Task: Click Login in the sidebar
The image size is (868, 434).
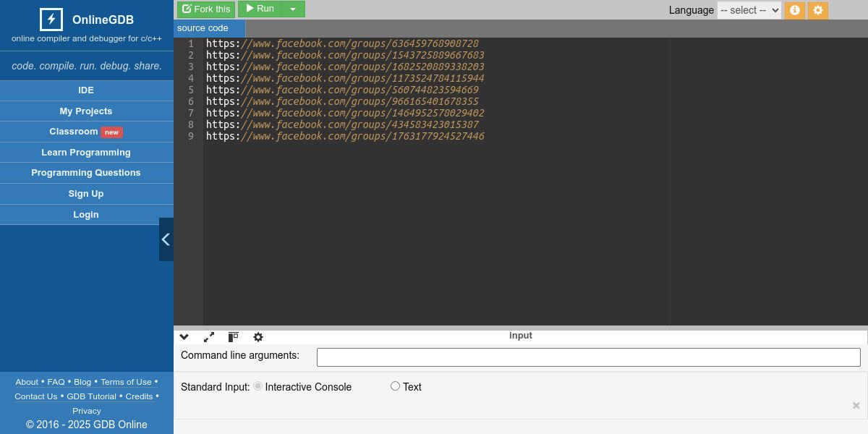Action: pyautogui.click(x=86, y=215)
